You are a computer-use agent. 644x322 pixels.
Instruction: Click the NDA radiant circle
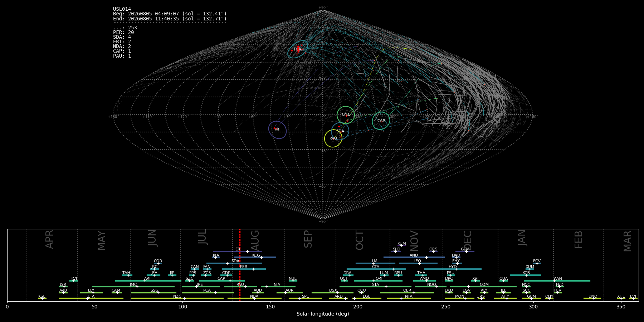[346, 115]
